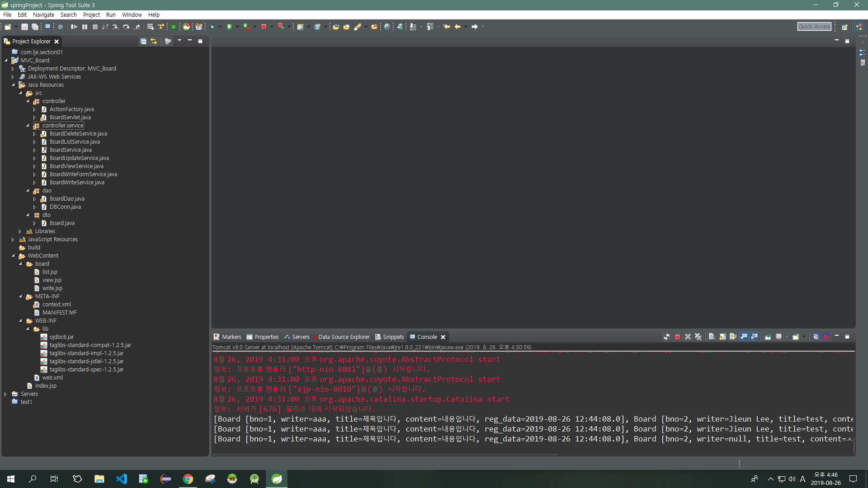The height and width of the screenshot is (488, 868).
Task: Click the Remove All Terminated Launches icon
Action: point(698,337)
